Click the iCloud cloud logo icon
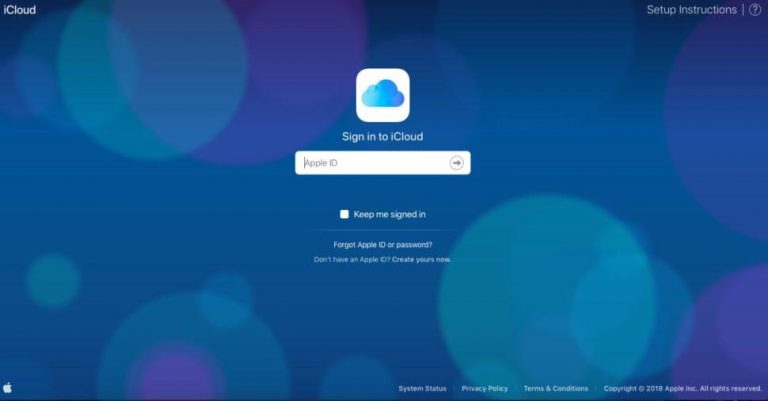Viewport: 768px width, 401px height. tap(383, 95)
